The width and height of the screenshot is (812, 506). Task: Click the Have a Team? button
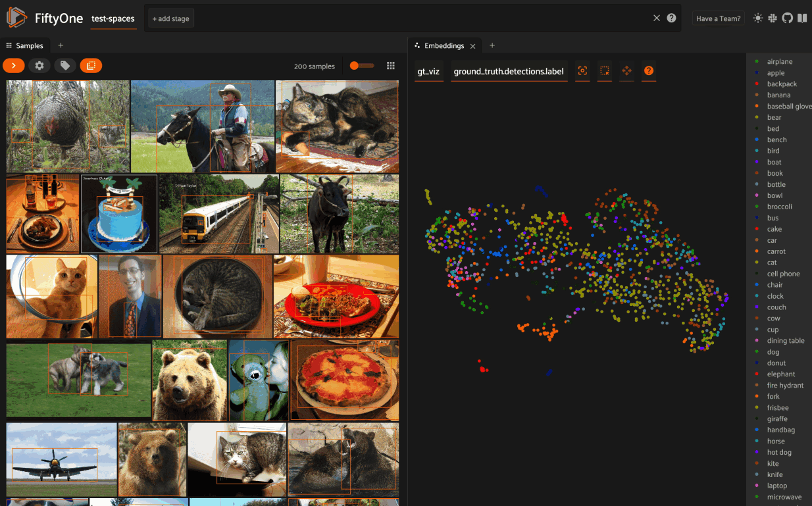pyautogui.click(x=718, y=18)
